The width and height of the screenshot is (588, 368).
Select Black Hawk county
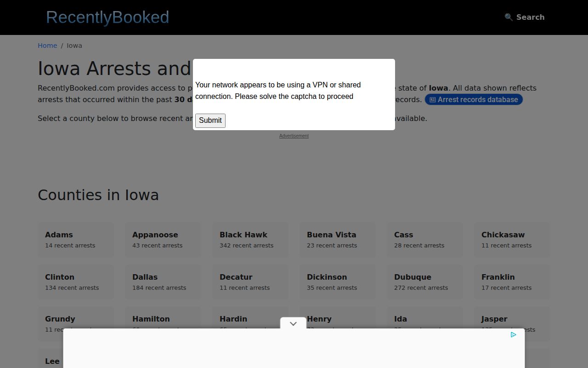[250, 239]
